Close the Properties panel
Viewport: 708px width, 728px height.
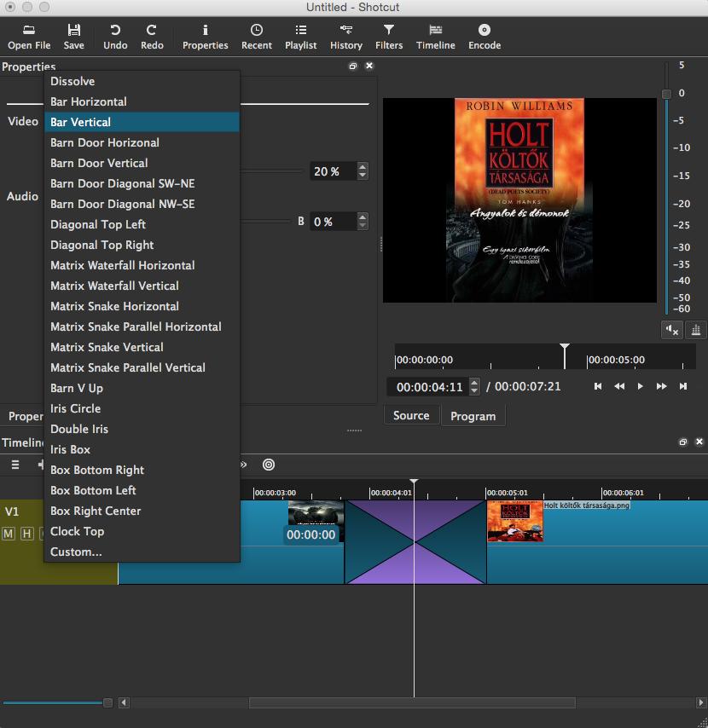click(369, 66)
